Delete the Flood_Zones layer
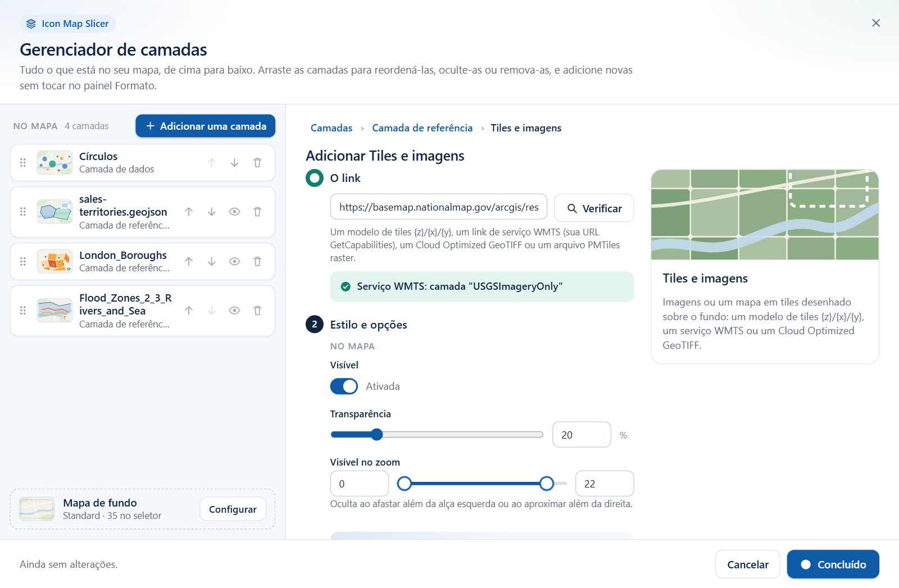This screenshot has height=588, width=899. (257, 311)
